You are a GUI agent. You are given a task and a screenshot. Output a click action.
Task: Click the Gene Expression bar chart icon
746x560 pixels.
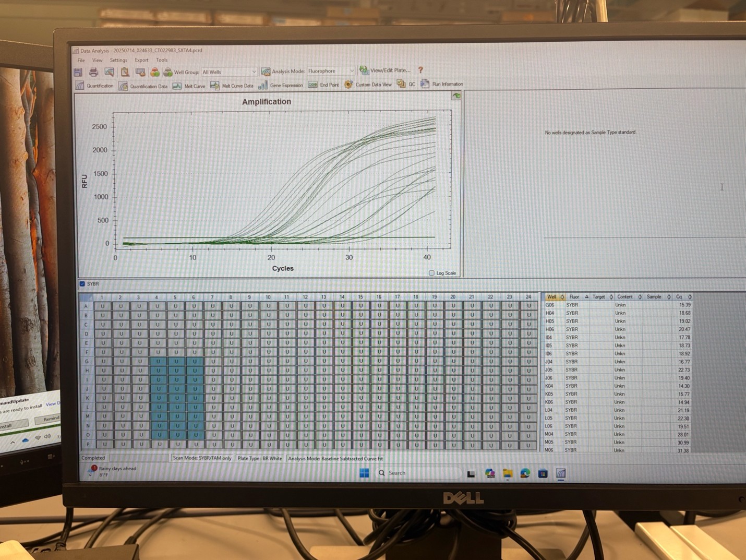click(262, 85)
